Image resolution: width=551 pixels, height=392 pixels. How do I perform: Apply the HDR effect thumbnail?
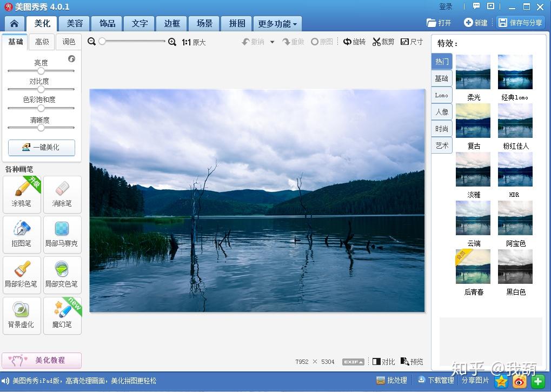(x=515, y=169)
